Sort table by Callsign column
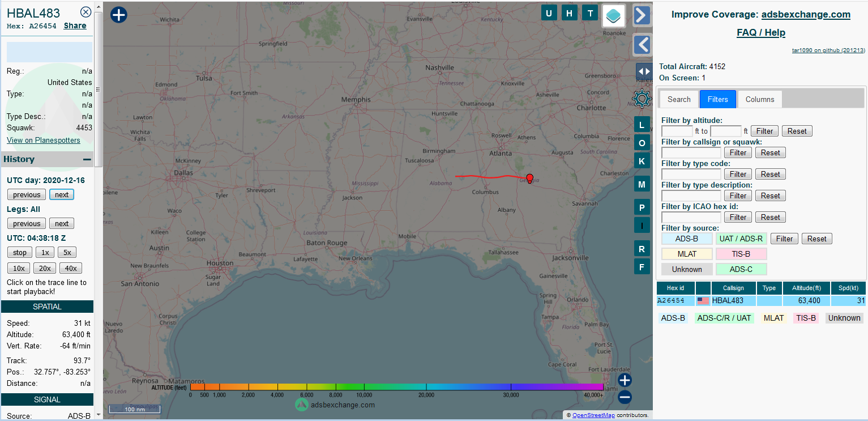868x421 pixels. [x=733, y=288]
